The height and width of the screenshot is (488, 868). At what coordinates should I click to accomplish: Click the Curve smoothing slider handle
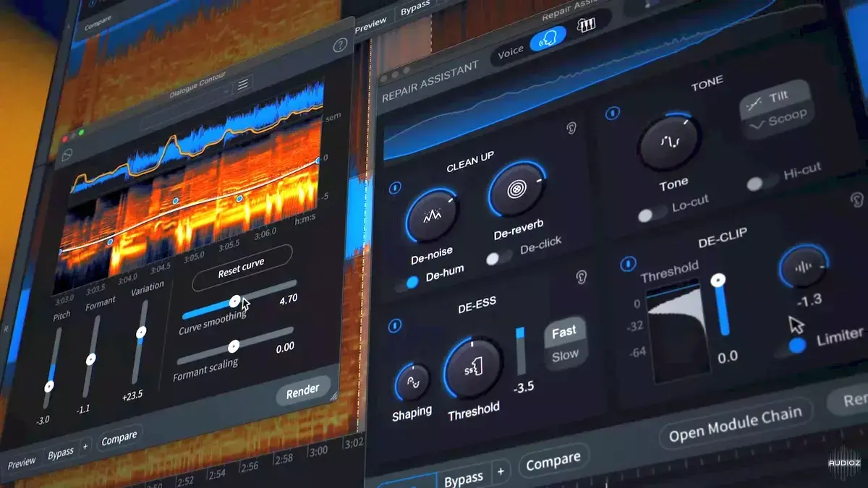click(x=234, y=301)
